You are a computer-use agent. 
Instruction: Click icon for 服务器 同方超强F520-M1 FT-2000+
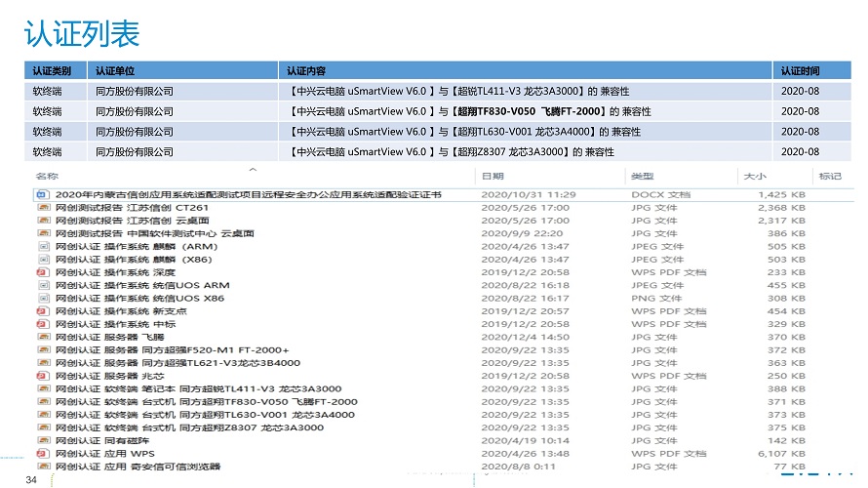(43, 350)
